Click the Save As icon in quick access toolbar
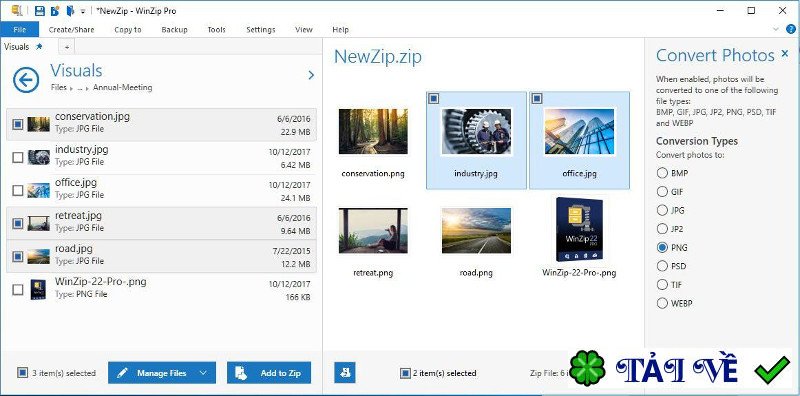This screenshot has height=396, width=800. point(55,11)
